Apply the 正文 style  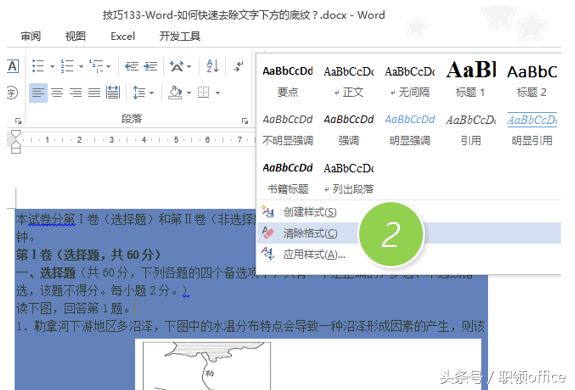(x=349, y=81)
